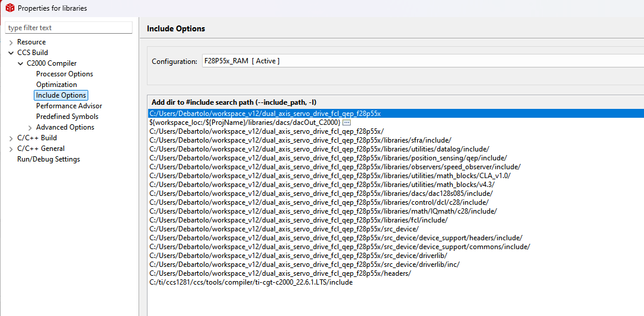
Task: Go to Predefined Symbols settings
Action: [67, 117]
